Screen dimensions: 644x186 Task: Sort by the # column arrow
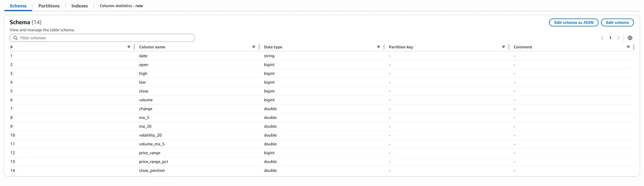point(129,47)
